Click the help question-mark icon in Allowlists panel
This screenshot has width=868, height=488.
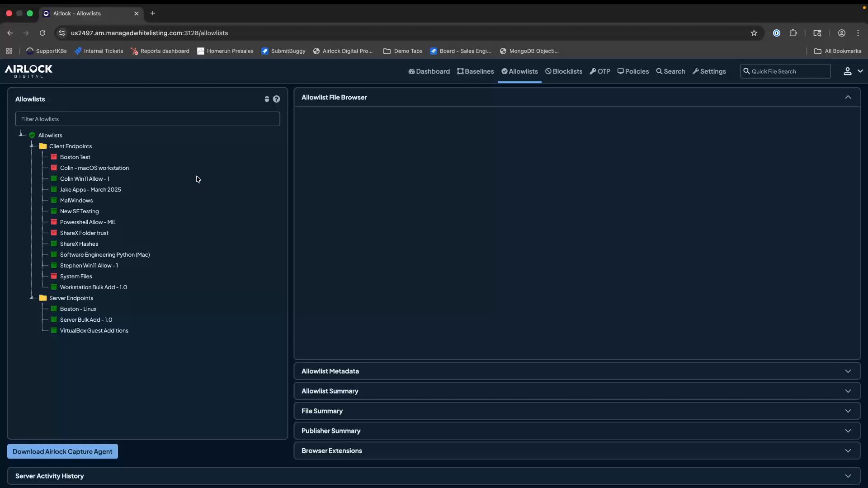[276, 99]
